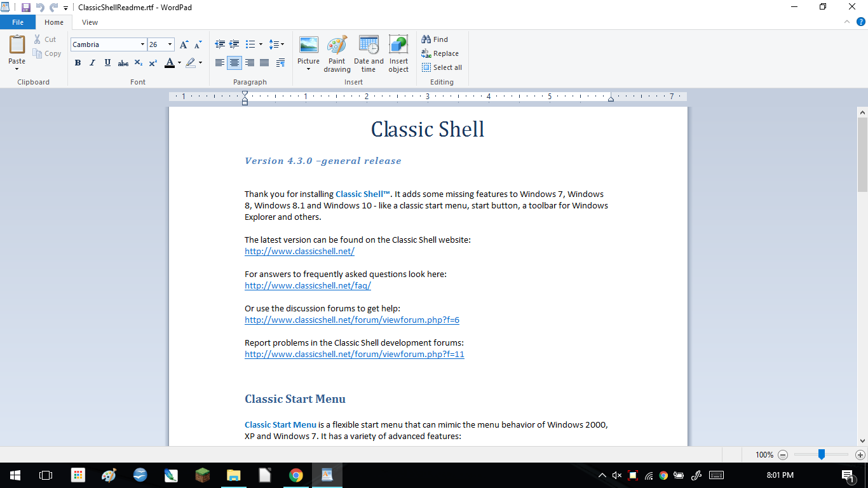The image size is (868, 488).
Task: Open the Windows Start button
Action: point(15,475)
